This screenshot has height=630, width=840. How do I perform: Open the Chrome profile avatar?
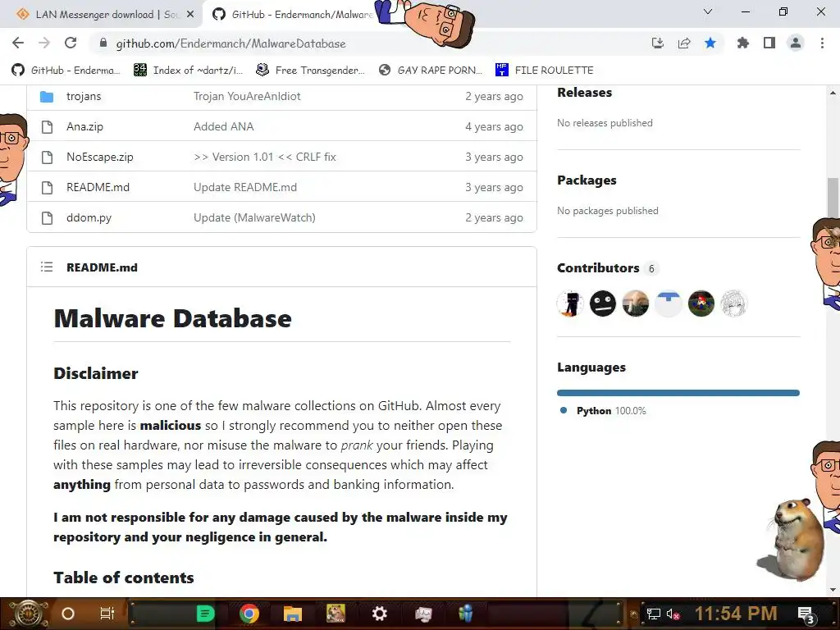(x=796, y=43)
